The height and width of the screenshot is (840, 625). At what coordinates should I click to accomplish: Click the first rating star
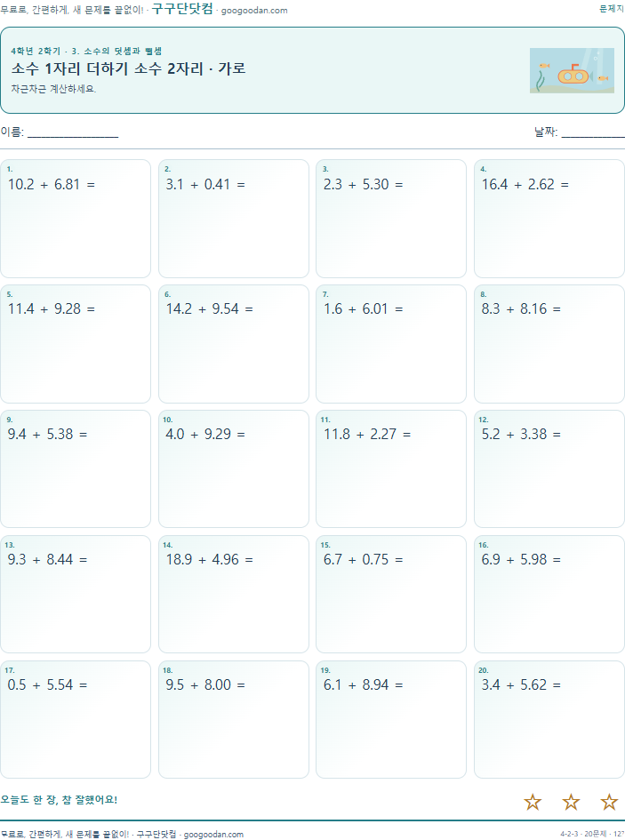click(x=533, y=802)
